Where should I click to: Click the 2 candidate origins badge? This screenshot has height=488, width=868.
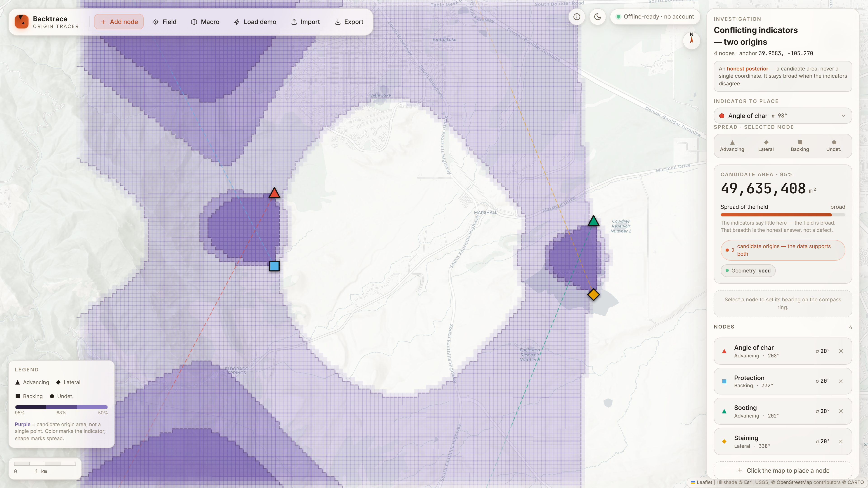783,250
